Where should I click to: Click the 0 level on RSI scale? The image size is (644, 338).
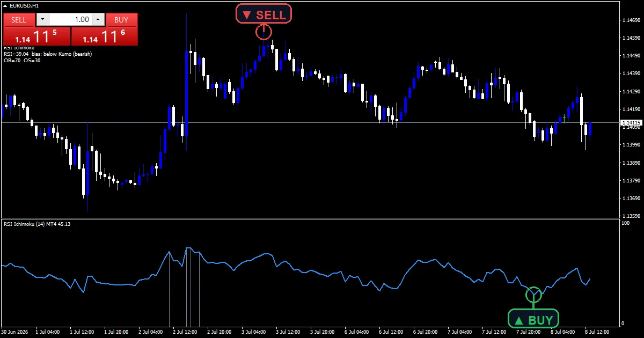(x=623, y=323)
